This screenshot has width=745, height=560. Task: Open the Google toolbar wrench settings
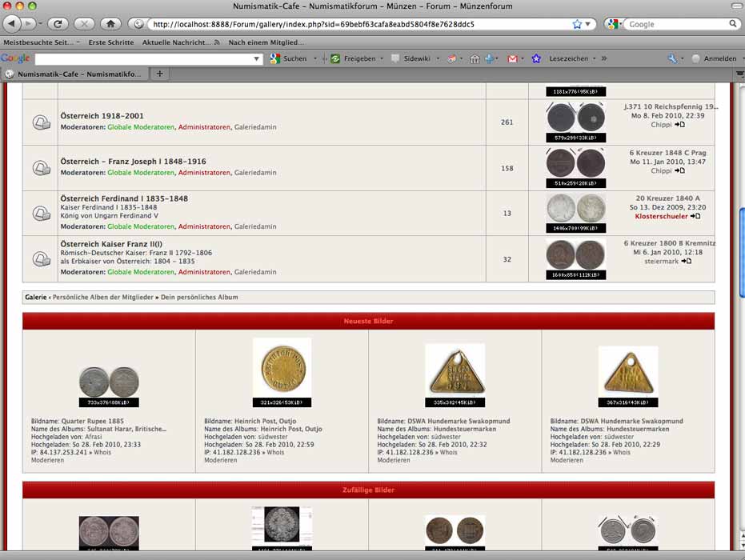672,58
